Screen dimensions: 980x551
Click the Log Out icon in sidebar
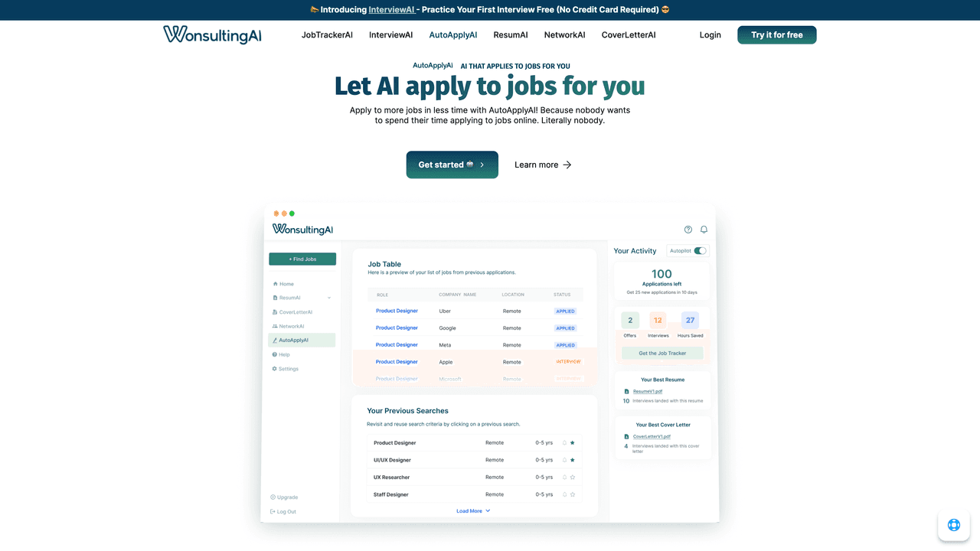click(273, 511)
